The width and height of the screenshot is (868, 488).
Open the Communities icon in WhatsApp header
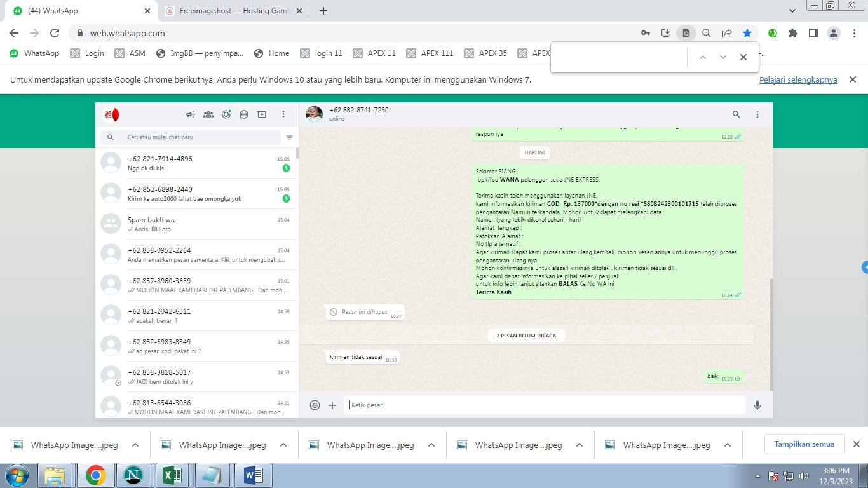click(208, 114)
